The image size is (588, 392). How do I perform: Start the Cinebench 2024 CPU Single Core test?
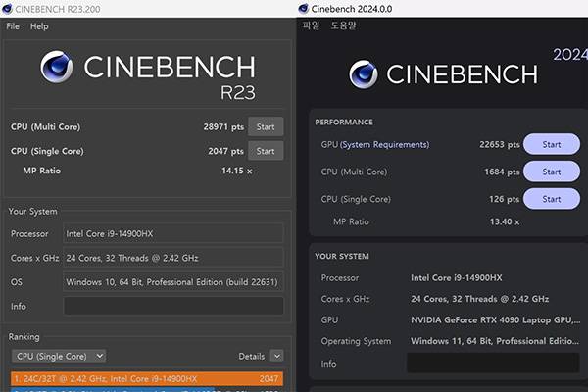(x=551, y=199)
